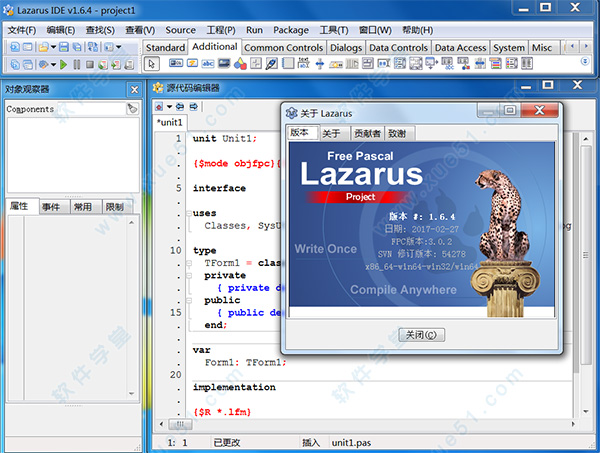The height and width of the screenshot is (453, 600).
Task: Click the Step Into debug icon
Action: (x=103, y=64)
